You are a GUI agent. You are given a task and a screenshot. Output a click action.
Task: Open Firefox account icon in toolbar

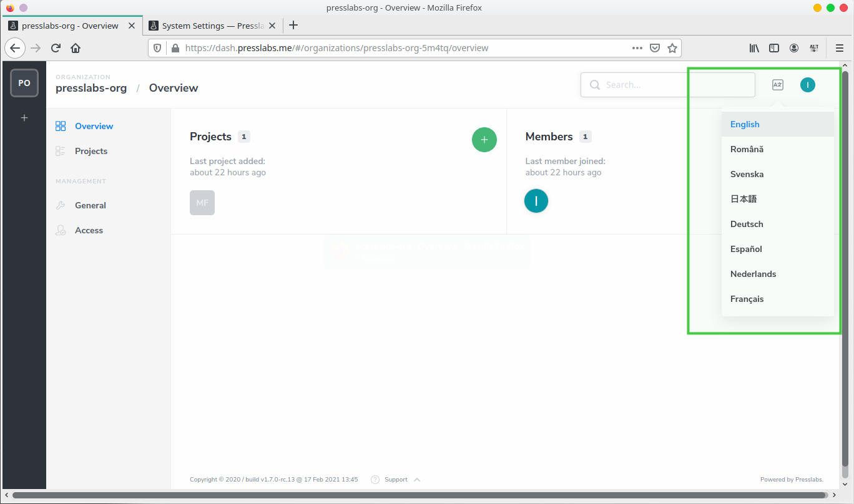pos(794,48)
